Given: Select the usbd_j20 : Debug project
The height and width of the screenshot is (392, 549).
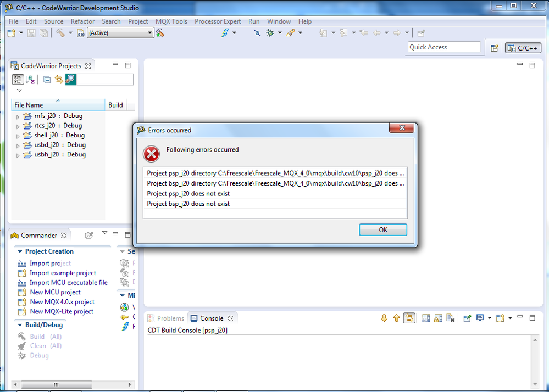Looking at the screenshot, I should point(60,145).
